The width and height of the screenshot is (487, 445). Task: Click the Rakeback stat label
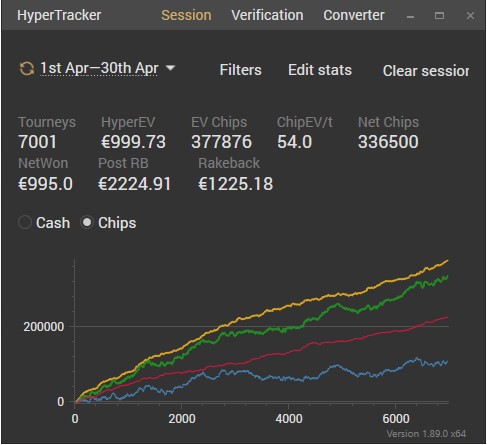[x=229, y=163]
